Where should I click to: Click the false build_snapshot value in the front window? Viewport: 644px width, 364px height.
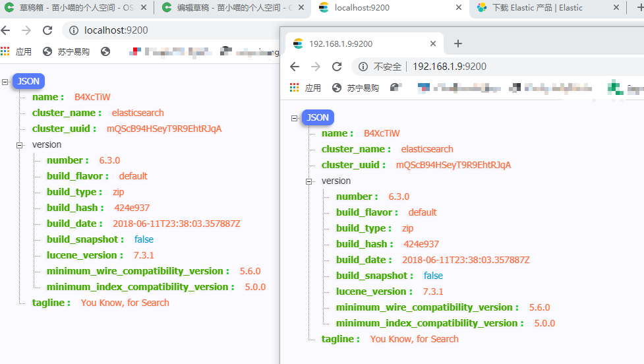pos(433,275)
